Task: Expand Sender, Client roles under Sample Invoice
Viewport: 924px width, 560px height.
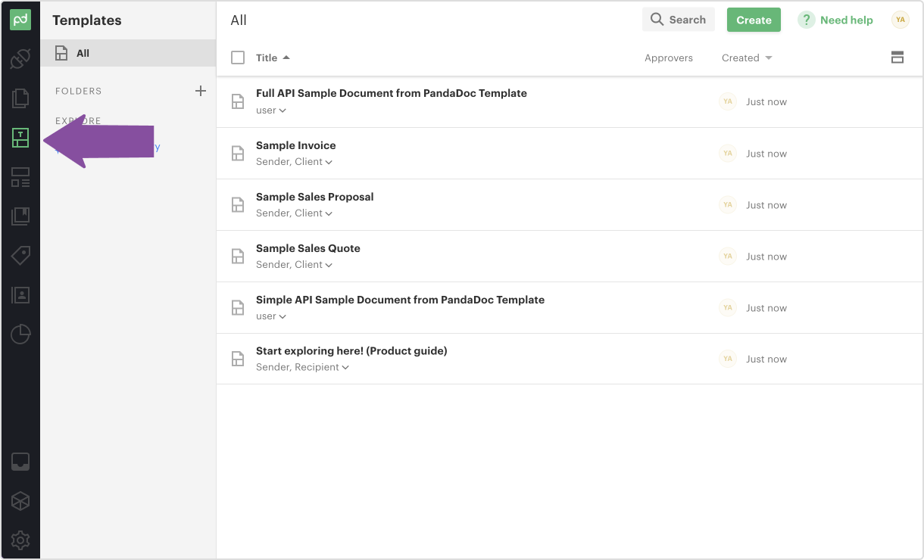Action: tap(295, 162)
